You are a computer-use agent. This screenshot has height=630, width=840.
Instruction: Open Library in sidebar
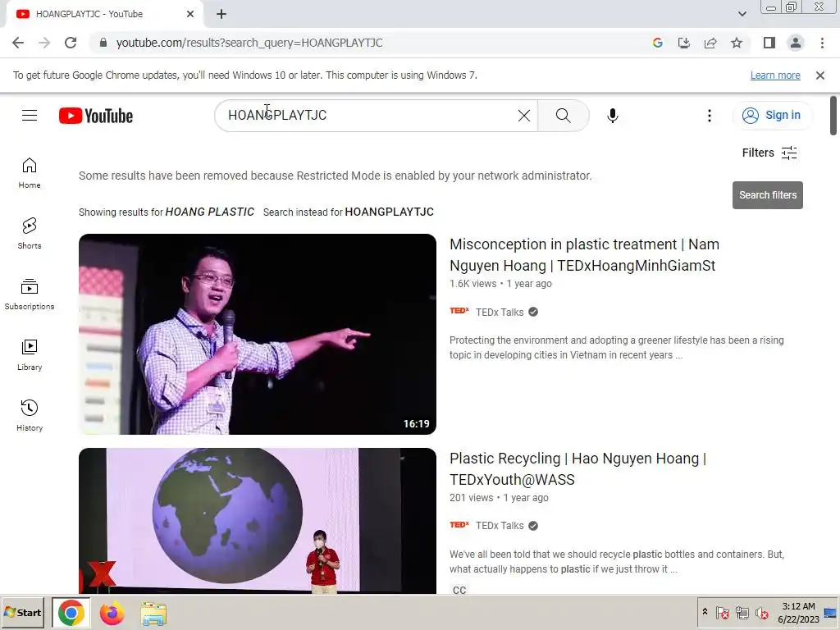pyautogui.click(x=30, y=354)
